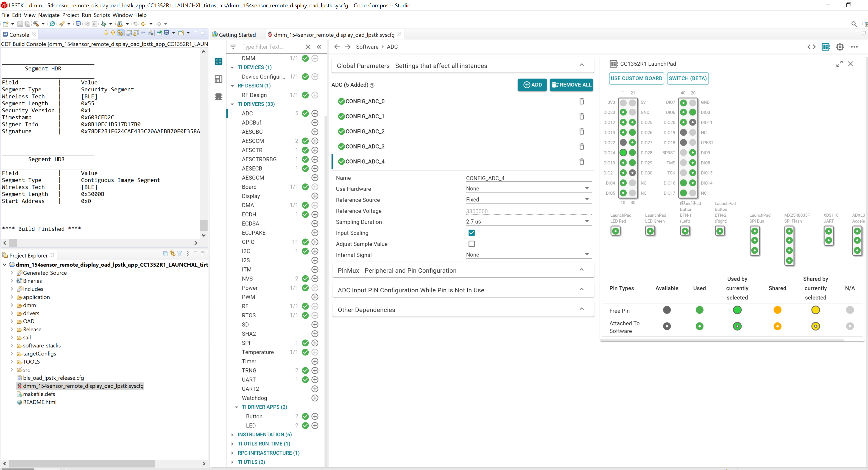Open the Scripts menu

(101, 15)
